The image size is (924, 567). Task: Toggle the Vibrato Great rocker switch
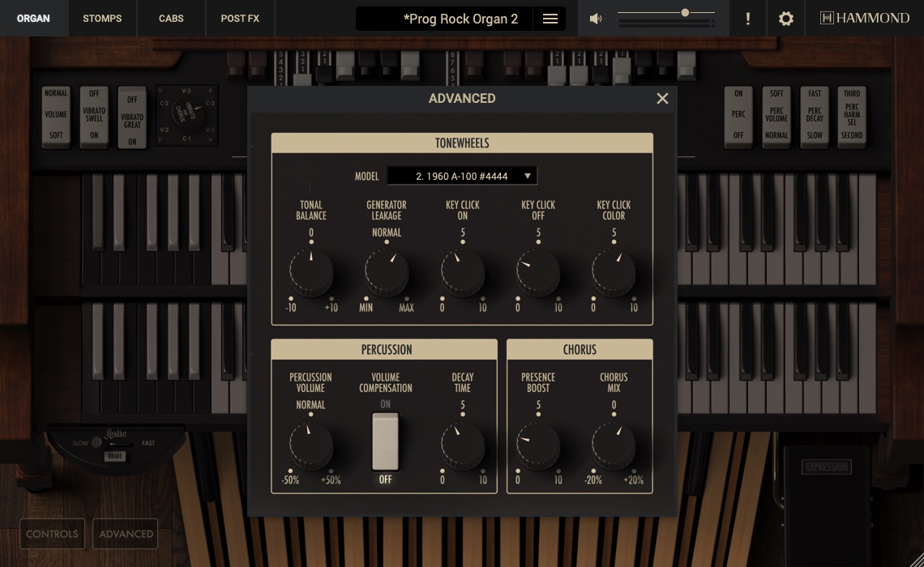[132, 117]
